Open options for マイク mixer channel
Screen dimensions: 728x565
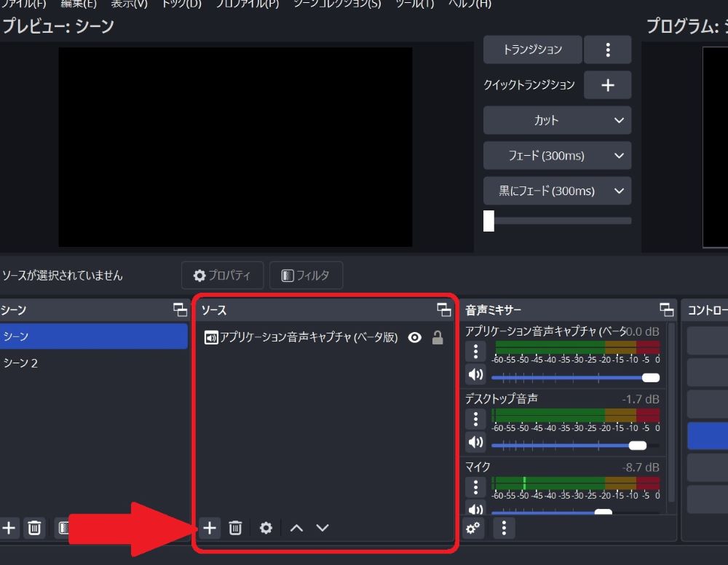click(x=475, y=487)
